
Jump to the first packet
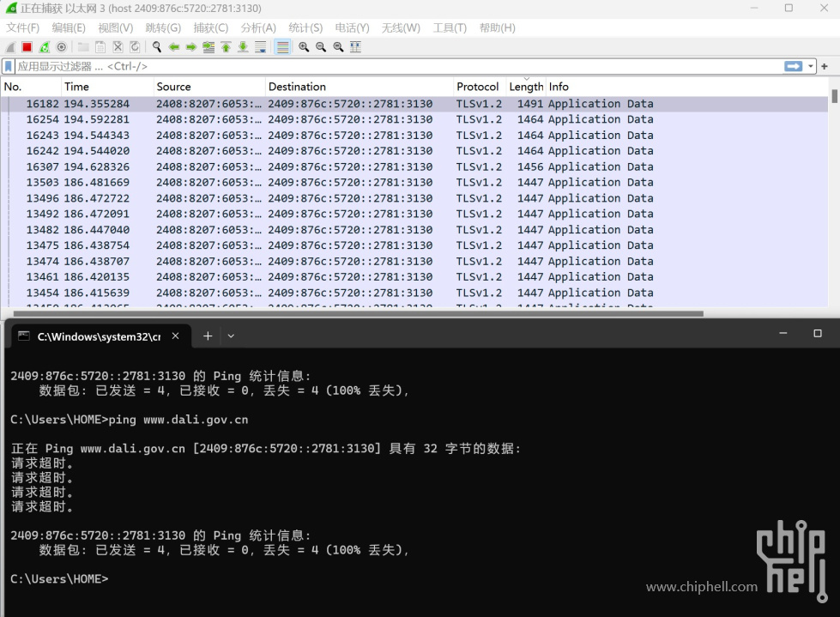tap(226, 47)
